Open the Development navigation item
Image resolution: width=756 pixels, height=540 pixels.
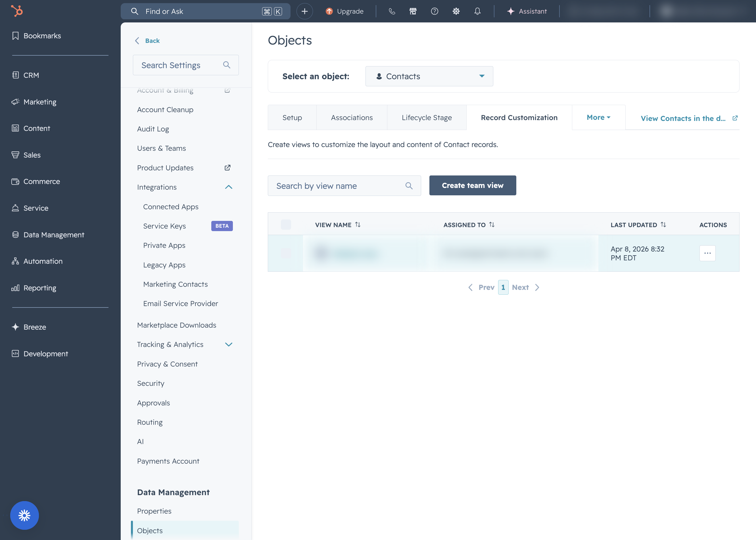(x=39, y=354)
